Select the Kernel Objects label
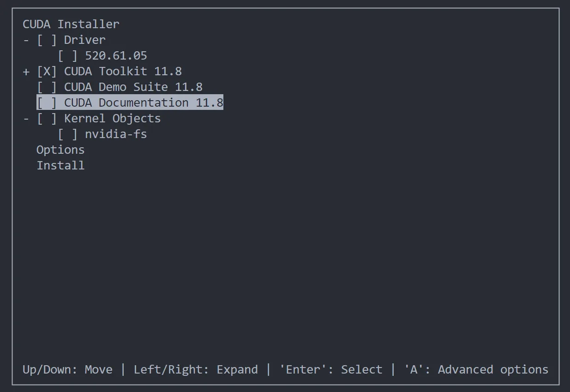This screenshot has width=570, height=392. click(x=112, y=119)
